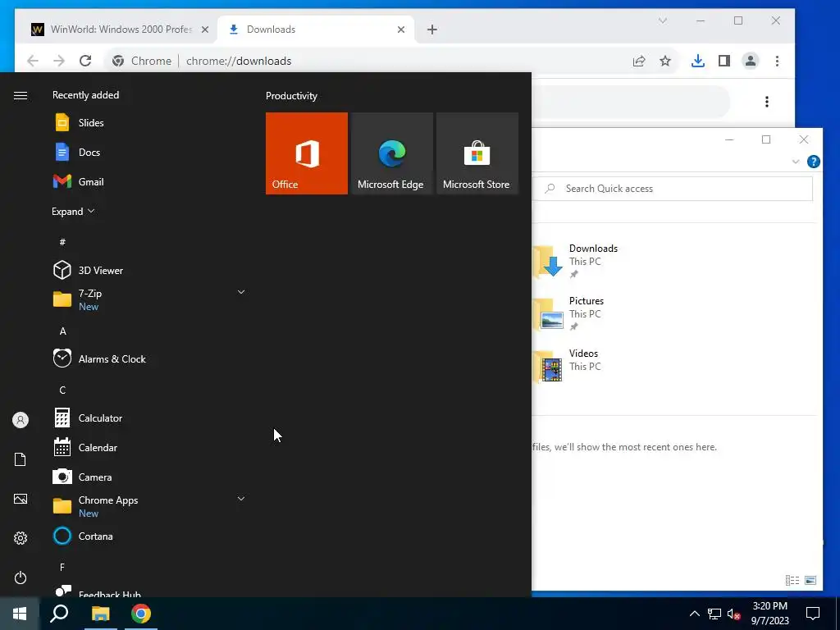Image resolution: width=840 pixels, height=630 pixels.
Task: Open 3D Viewer app
Action: (149, 270)
